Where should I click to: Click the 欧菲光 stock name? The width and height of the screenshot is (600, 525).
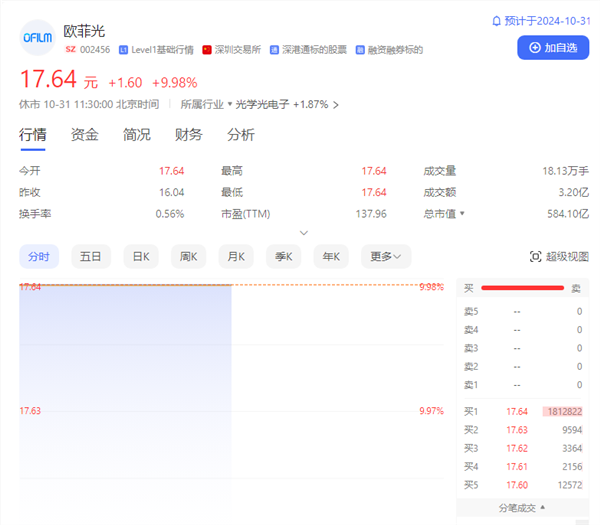pos(84,31)
